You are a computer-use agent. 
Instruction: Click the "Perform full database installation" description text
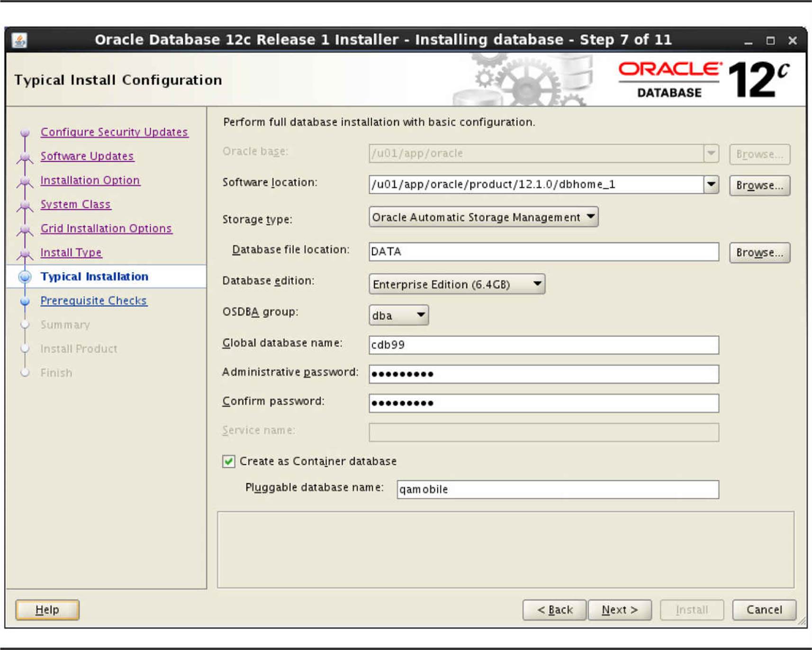point(379,122)
